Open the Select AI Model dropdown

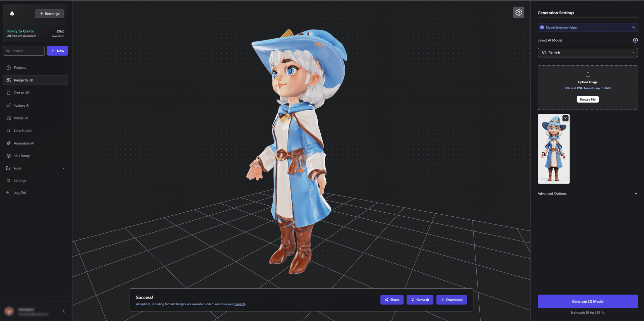point(587,52)
